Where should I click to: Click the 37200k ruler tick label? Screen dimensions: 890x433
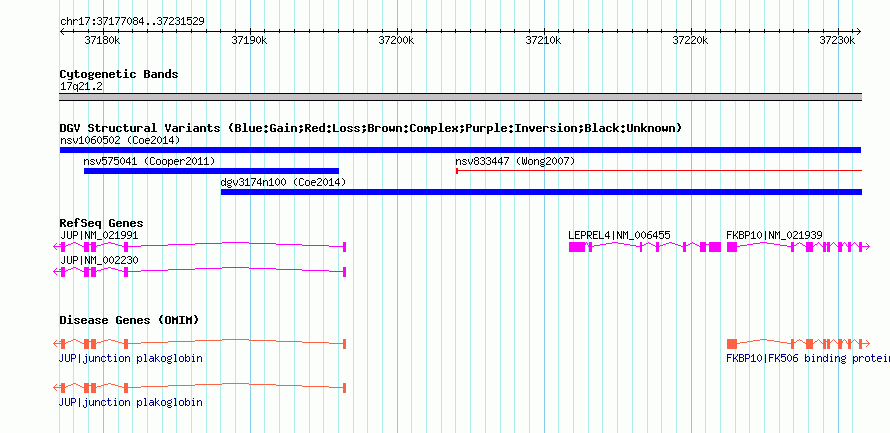396,40
